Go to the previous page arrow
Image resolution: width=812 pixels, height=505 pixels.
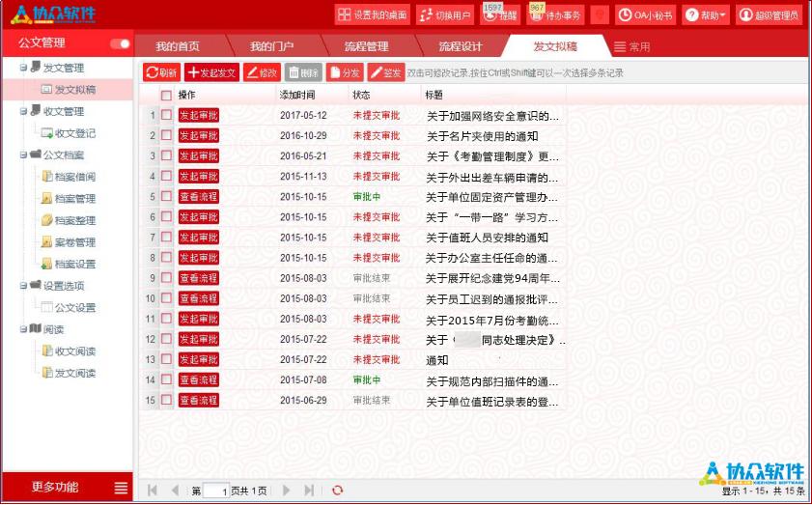[x=175, y=490]
